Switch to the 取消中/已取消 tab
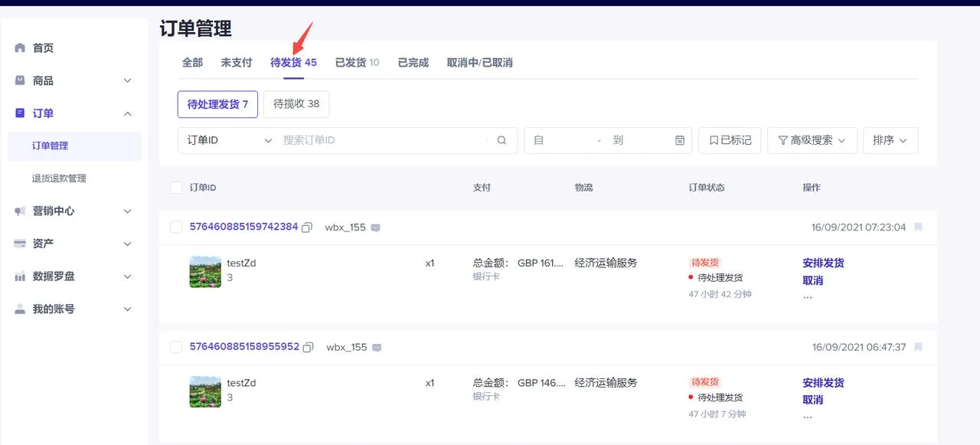The height and width of the screenshot is (445, 980). point(479,63)
